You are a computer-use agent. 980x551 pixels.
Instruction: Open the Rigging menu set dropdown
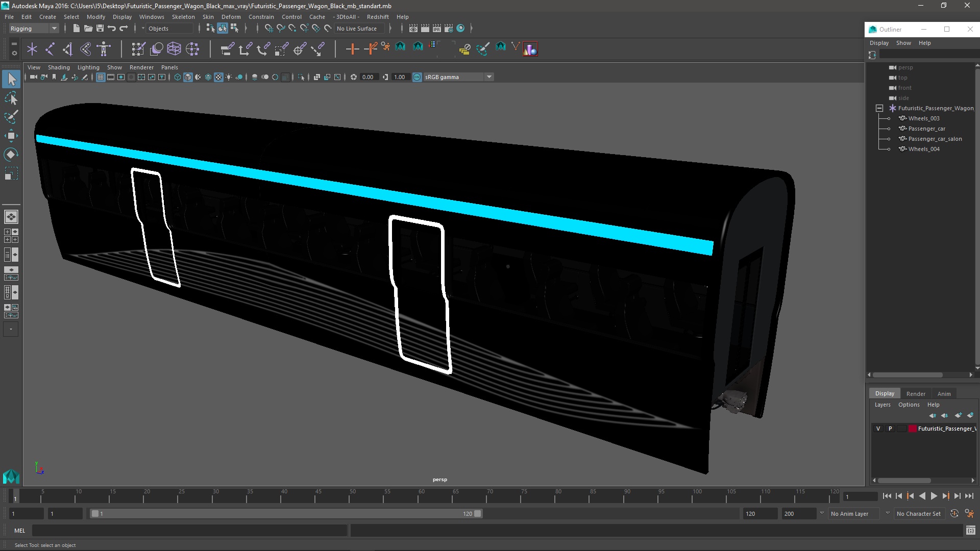click(x=34, y=29)
